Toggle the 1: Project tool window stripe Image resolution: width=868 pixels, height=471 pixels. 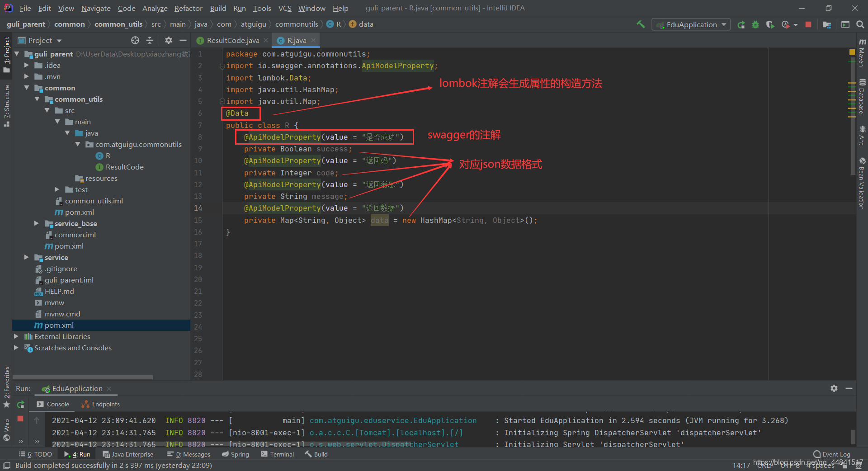point(6,54)
